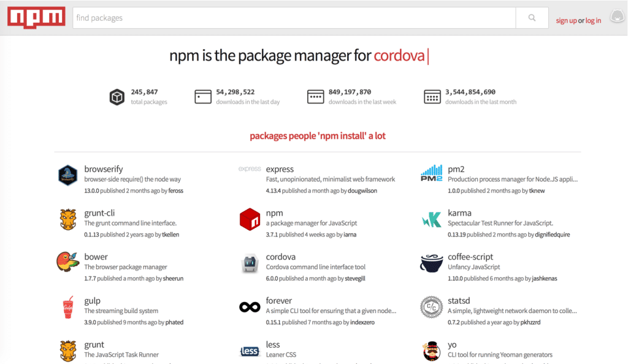
Task: Click into the find packages search field
Action: [294, 18]
